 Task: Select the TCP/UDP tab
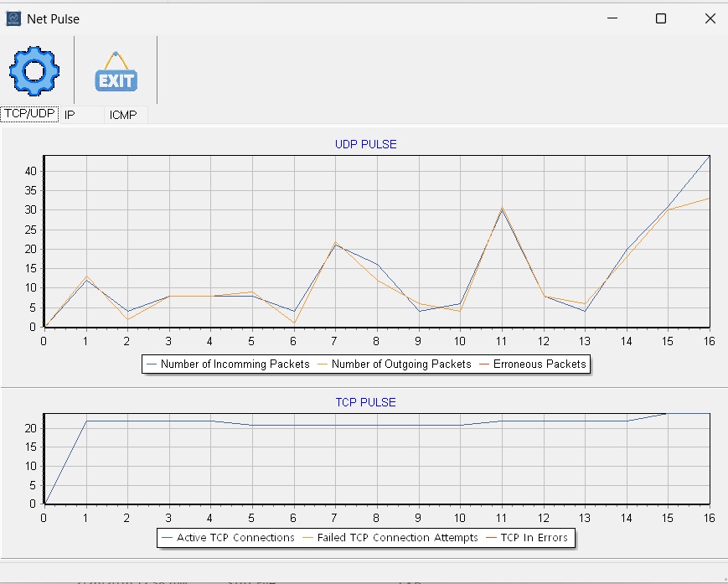28,114
